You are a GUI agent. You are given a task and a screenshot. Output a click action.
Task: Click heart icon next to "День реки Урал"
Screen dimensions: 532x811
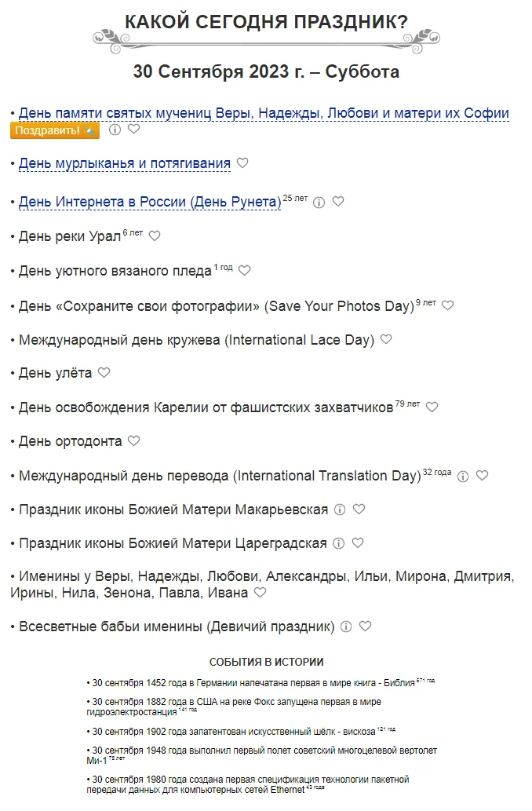click(155, 236)
